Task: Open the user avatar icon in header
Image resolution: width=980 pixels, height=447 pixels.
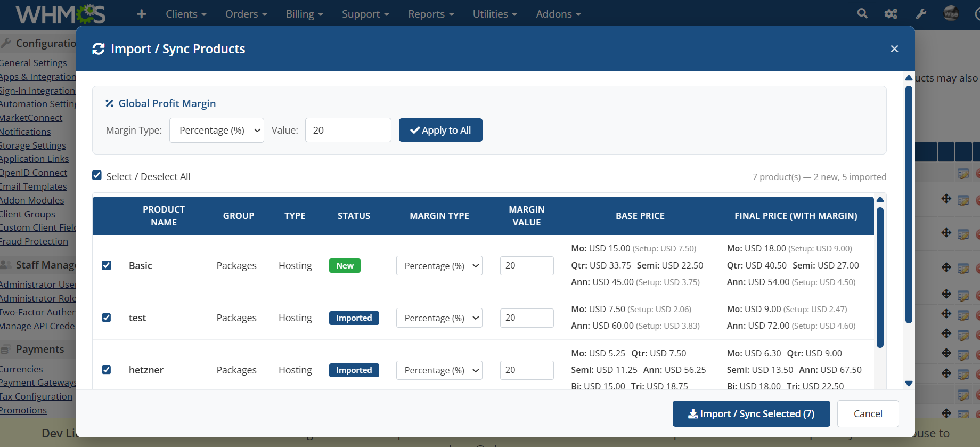Action: (951, 14)
